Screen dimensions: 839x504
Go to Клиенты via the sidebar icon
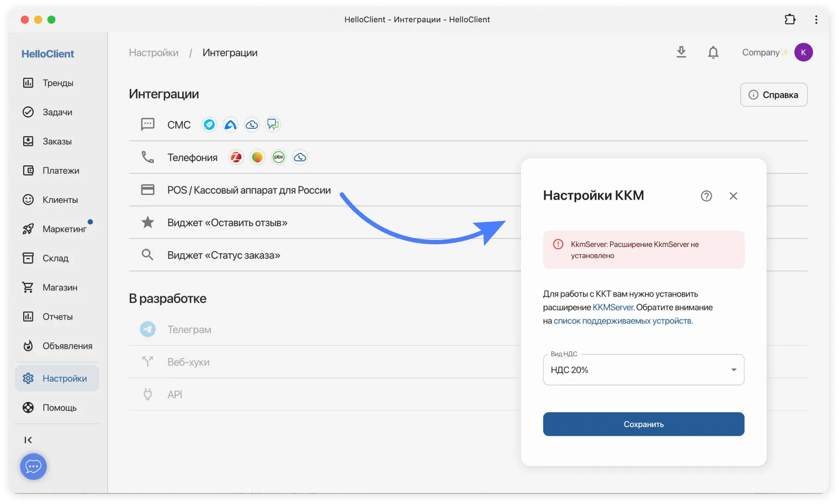60,199
